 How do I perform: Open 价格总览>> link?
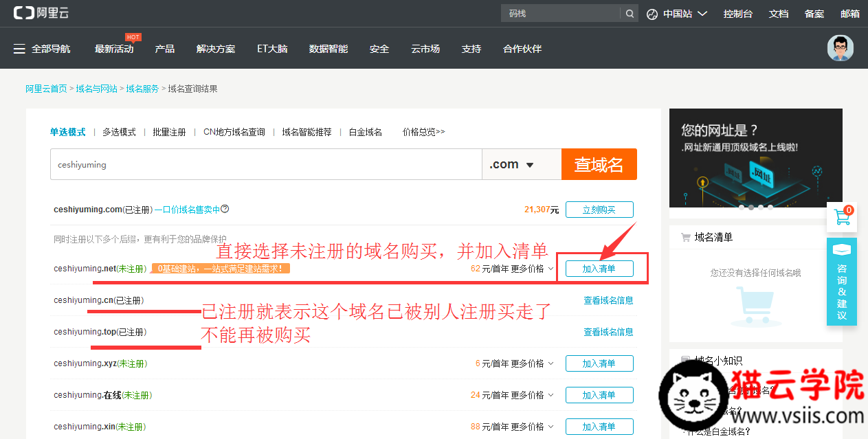pos(424,132)
